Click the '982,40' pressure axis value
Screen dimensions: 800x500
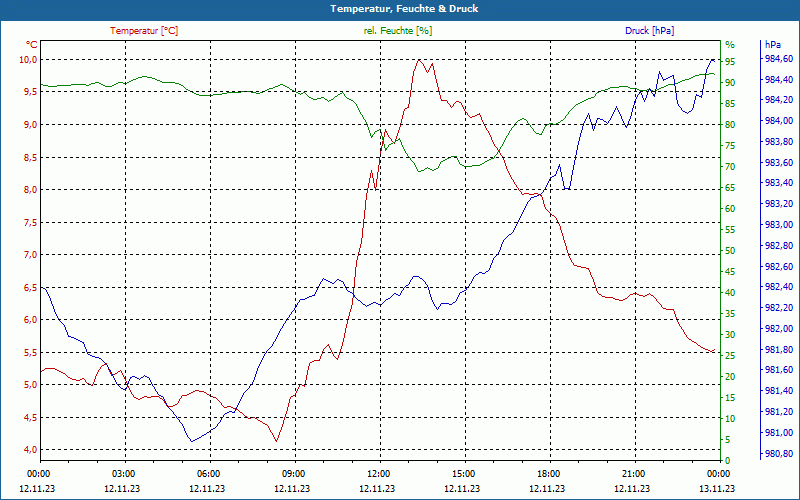(779, 287)
